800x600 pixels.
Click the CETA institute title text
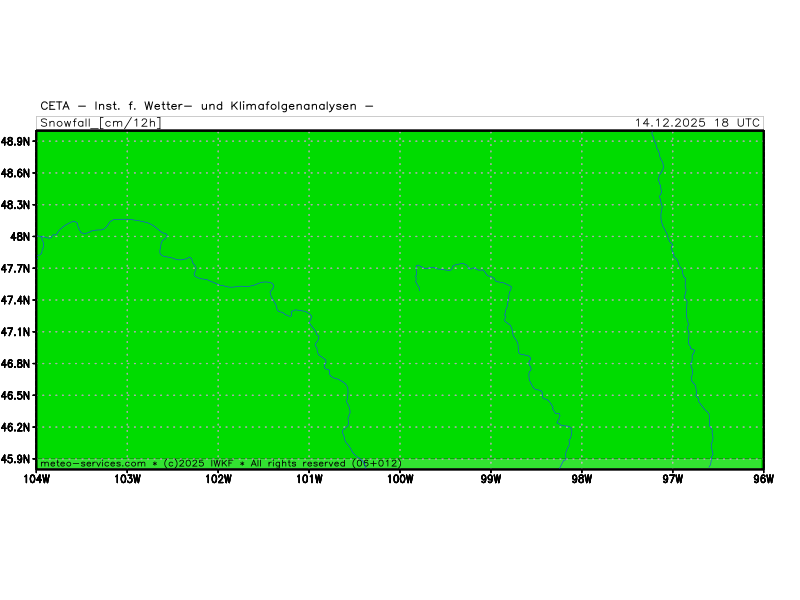(x=207, y=106)
